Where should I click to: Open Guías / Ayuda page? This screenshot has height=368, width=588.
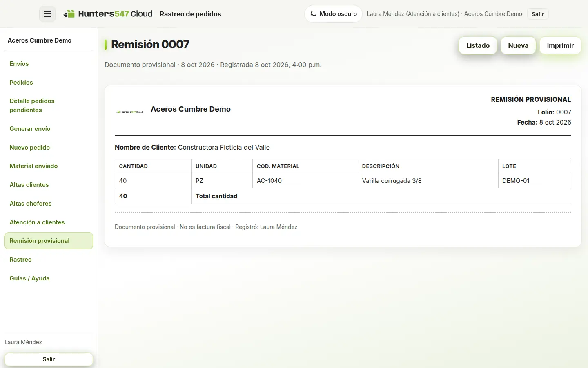(x=49, y=278)
